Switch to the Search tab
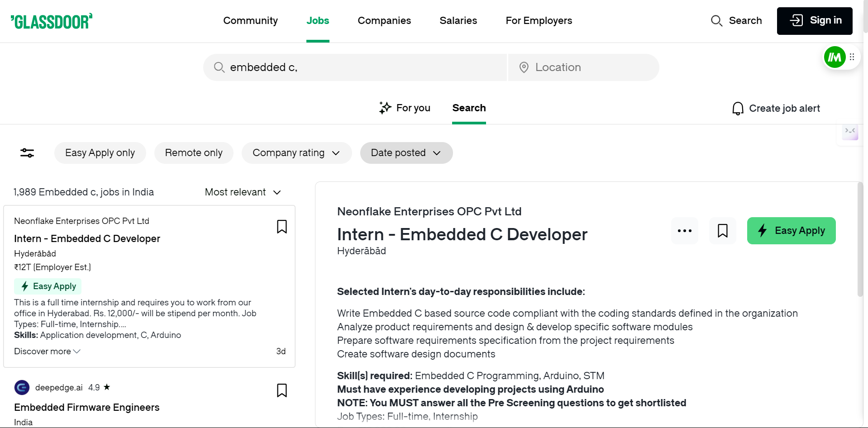 coord(469,108)
